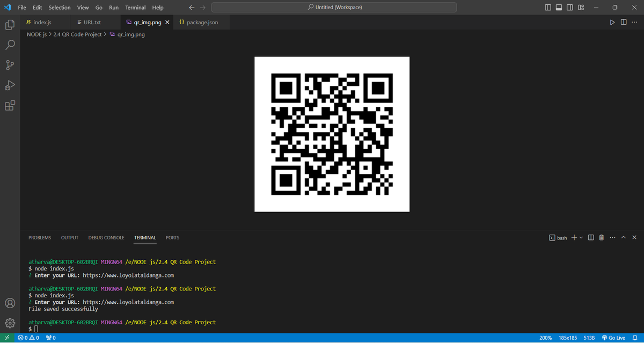The height and width of the screenshot is (343, 644).
Task: Switch to the DEBUG CONSOLE tab
Action: [106, 237]
